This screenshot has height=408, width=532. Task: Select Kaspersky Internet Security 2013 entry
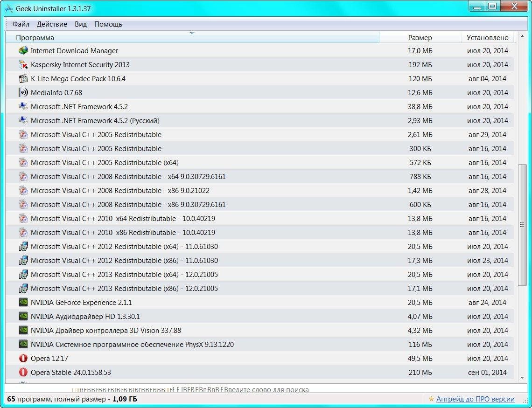(259, 64)
